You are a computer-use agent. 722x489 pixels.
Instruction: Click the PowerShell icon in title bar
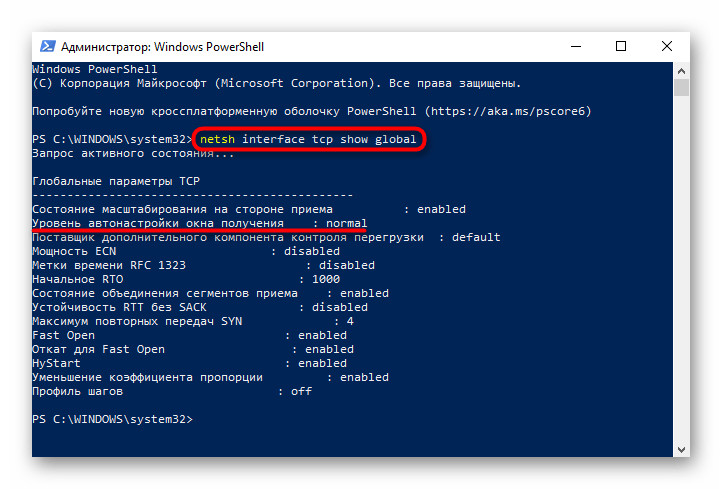coord(47,47)
